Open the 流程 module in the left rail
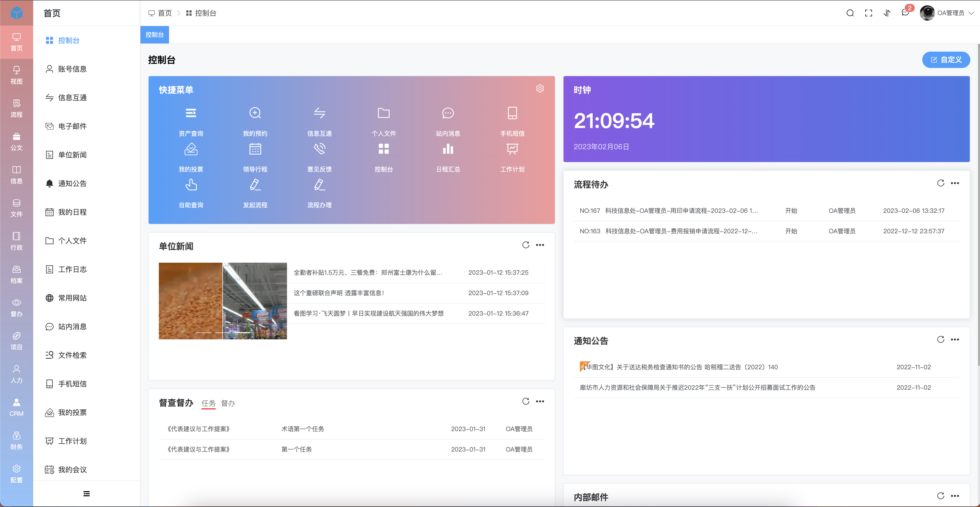980x507 pixels. click(16, 108)
